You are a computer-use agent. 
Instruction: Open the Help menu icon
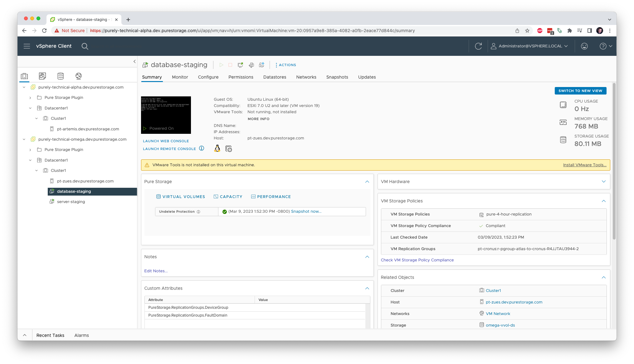(x=606, y=46)
